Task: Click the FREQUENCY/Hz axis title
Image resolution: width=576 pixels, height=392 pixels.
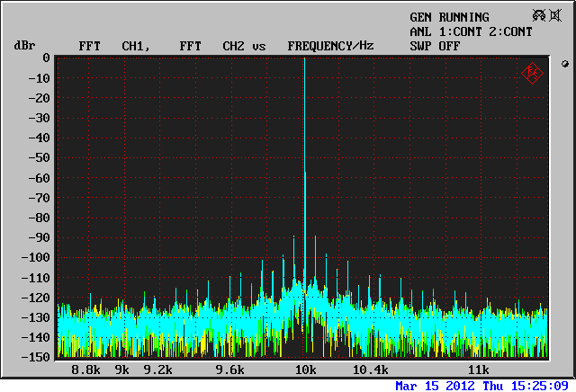Action: (x=330, y=46)
